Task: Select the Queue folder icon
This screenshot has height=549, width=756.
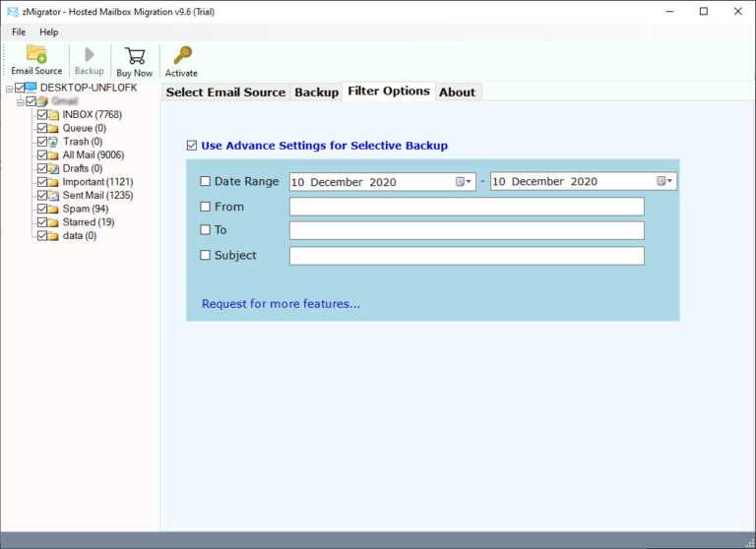Action: point(53,128)
